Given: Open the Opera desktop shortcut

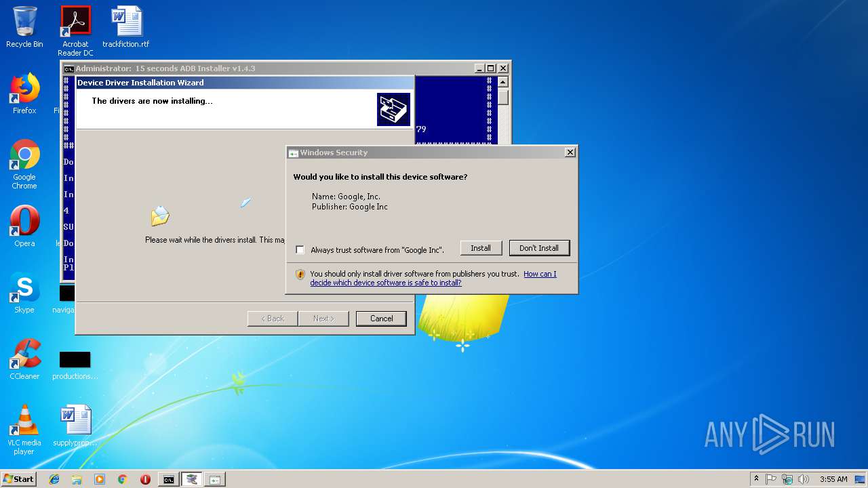Looking at the screenshot, I should pyautogui.click(x=24, y=226).
